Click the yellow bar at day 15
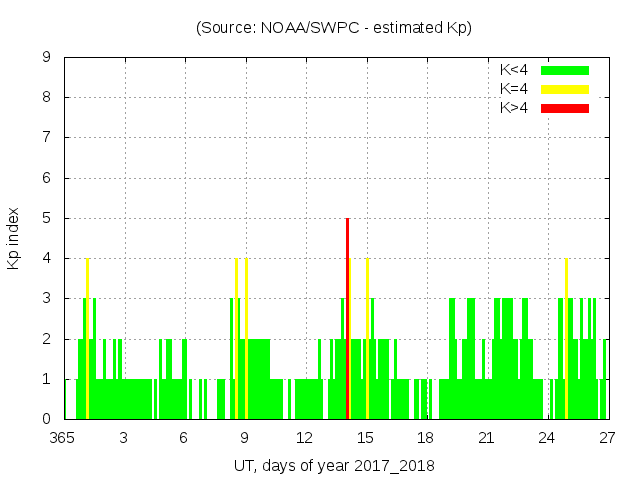This screenshot has height=480, width=640. [367, 338]
